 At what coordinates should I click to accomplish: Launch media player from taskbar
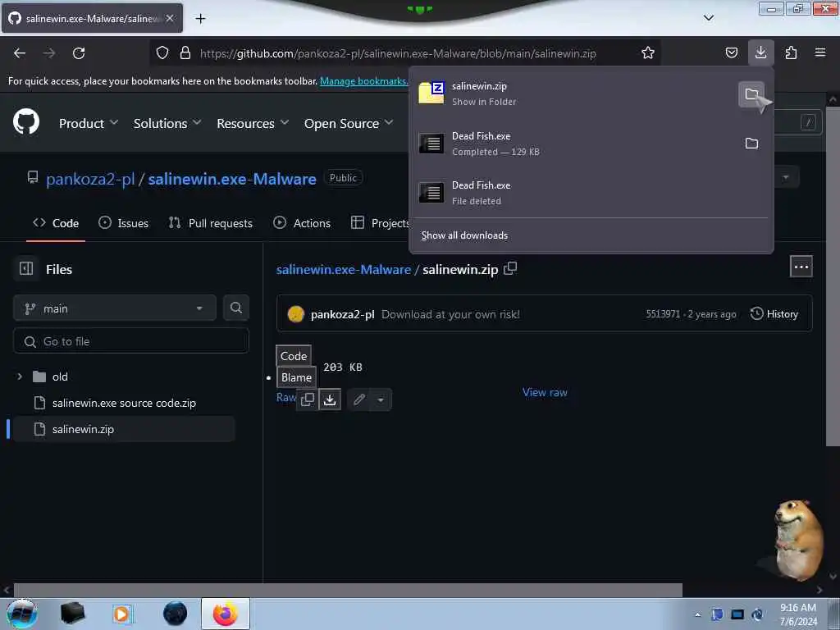point(121,614)
